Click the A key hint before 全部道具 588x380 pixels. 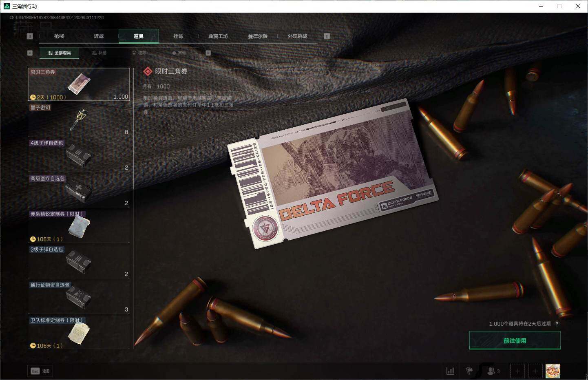click(30, 53)
